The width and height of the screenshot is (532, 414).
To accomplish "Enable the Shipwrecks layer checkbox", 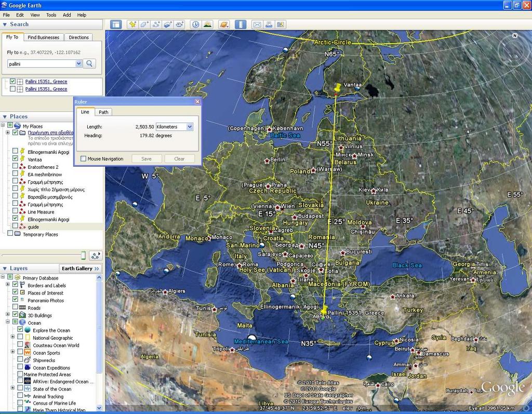I will tap(20, 359).
